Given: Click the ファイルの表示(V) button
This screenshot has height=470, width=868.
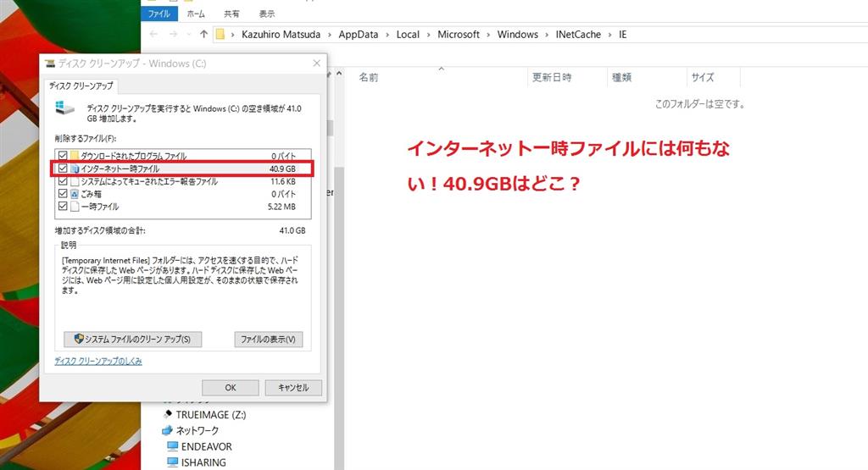Looking at the screenshot, I should click(x=269, y=339).
